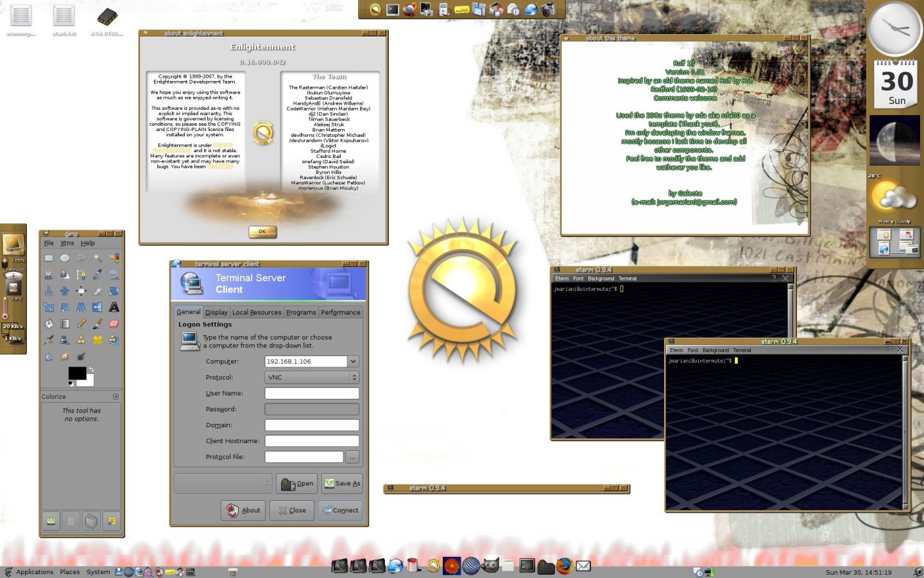Open the Computer address dropdown arrow

pyautogui.click(x=353, y=362)
